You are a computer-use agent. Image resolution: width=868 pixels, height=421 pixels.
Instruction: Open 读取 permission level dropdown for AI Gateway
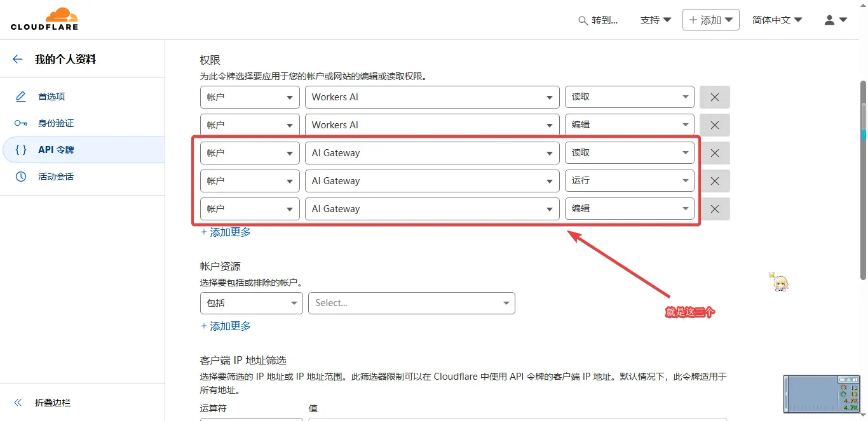click(630, 153)
